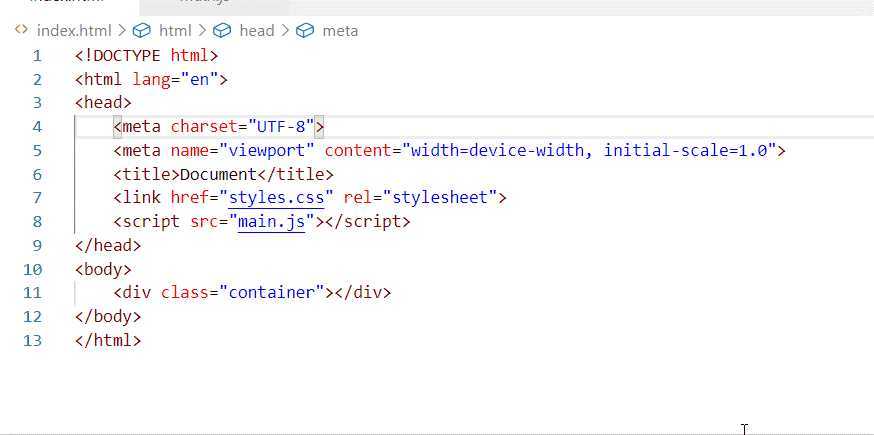The image size is (874, 435).
Task: Click line number 1 in the gutter
Action: (x=37, y=55)
